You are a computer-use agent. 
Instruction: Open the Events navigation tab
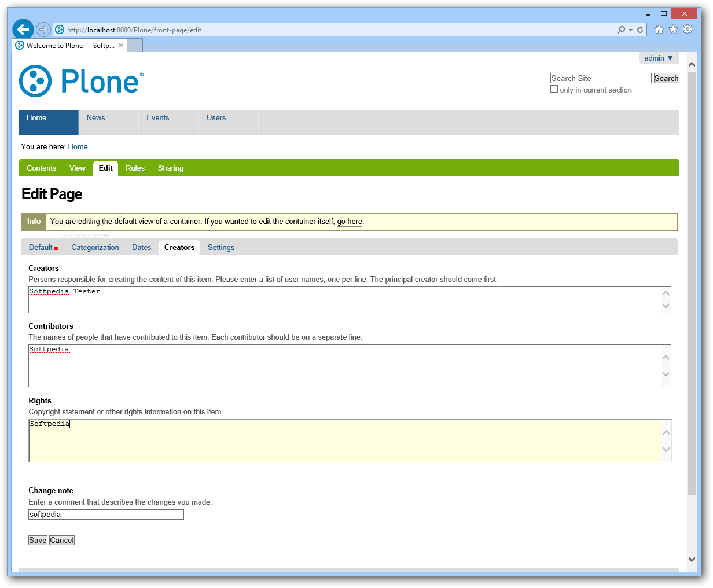click(169, 123)
